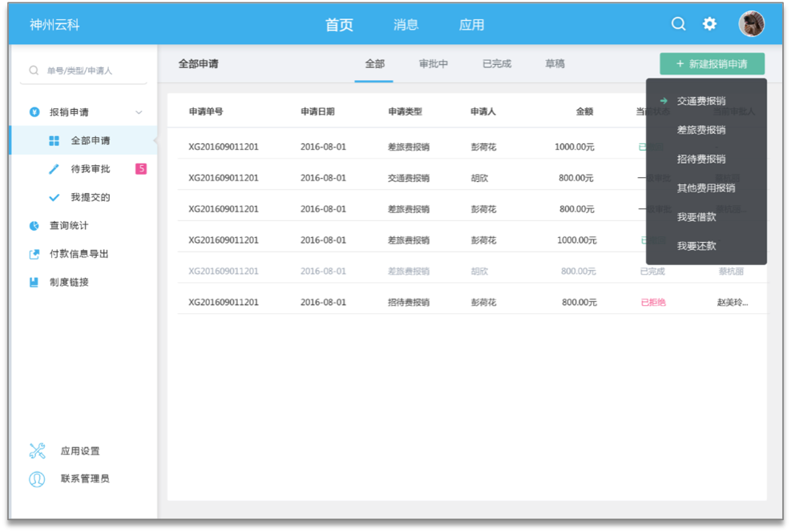Viewport: 791px width, 532px height.
Task: Open settings via the gear icon
Action: [709, 24]
